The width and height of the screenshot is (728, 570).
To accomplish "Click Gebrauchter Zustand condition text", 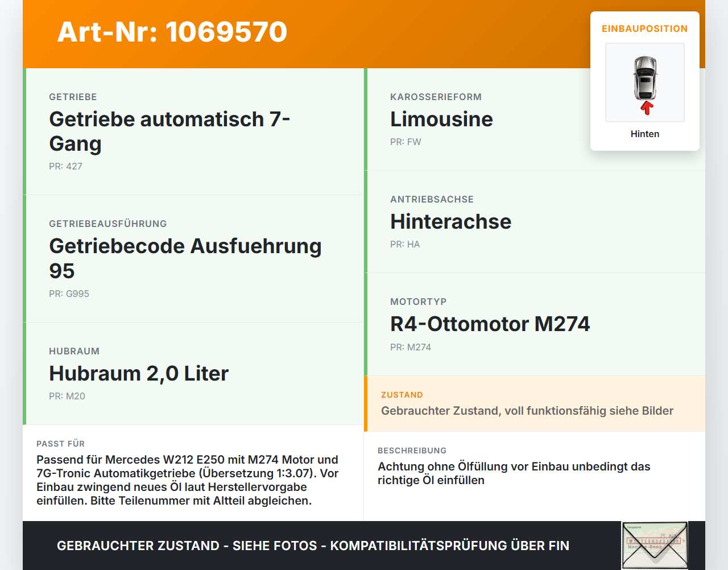I will point(527,411).
